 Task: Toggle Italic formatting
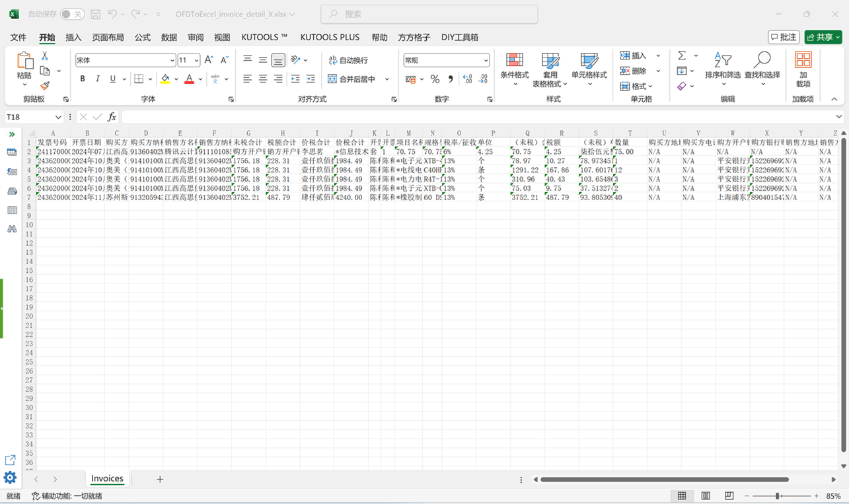click(x=98, y=79)
